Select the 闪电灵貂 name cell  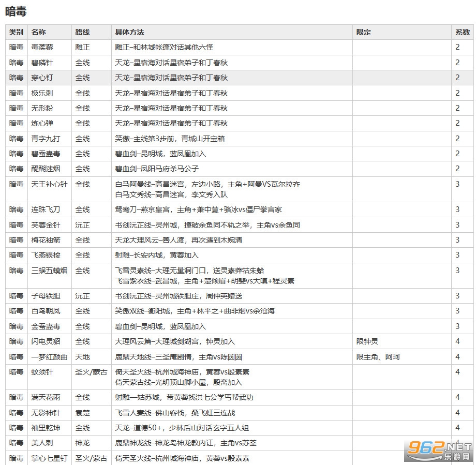click(x=50, y=341)
